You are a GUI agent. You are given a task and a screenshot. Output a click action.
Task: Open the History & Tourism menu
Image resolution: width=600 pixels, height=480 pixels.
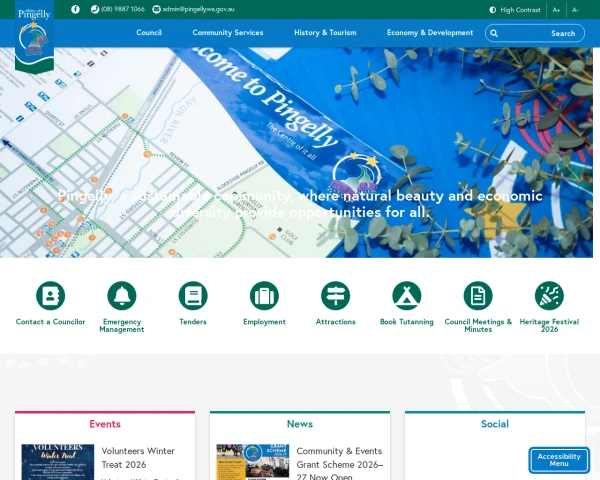325,33
